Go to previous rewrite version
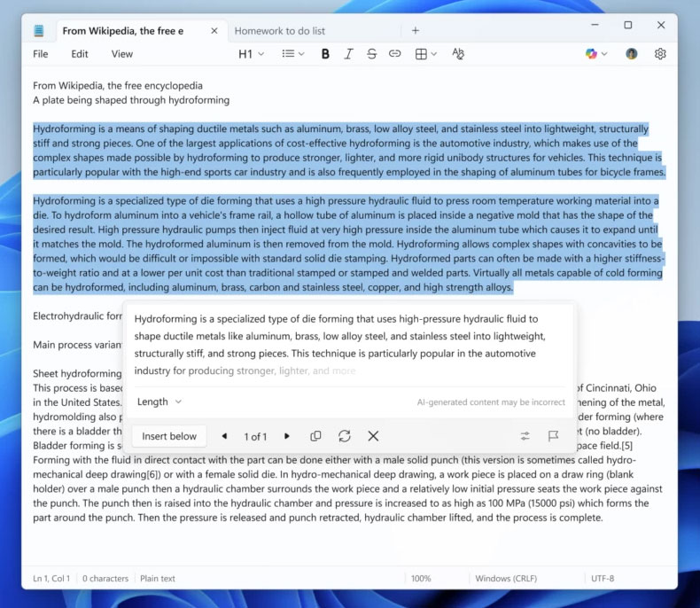The image size is (700, 608). pyautogui.click(x=224, y=436)
